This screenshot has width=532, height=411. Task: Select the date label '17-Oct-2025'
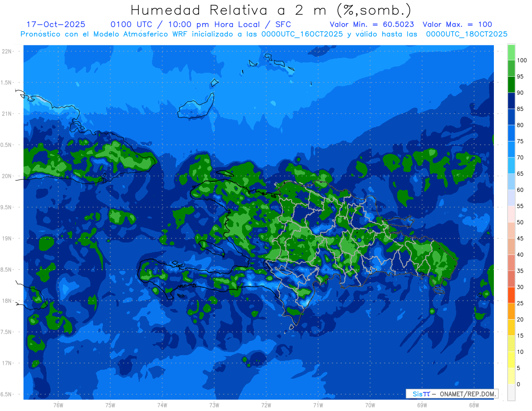pyautogui.click(x=56, y=24)
